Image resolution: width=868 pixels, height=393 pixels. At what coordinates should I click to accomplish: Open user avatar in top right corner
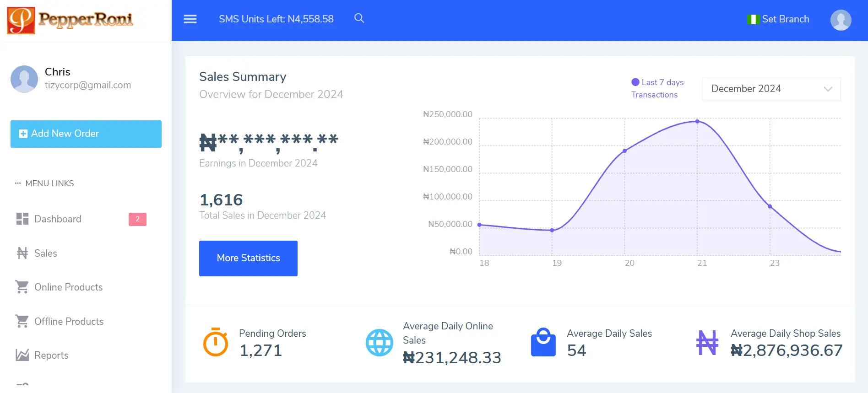[841, 20]
